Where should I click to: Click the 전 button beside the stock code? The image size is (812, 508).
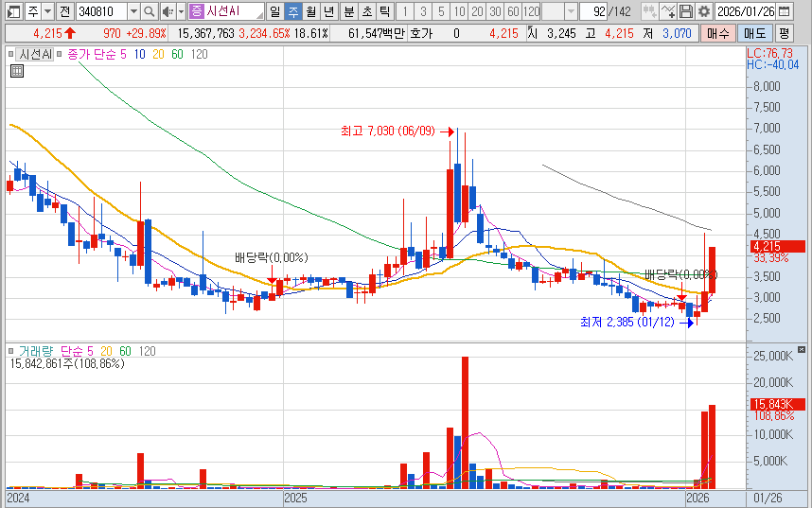(64, 10)
